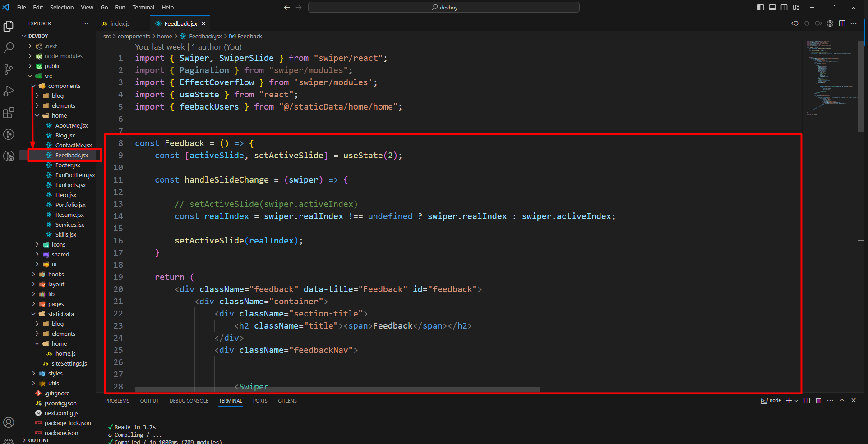Click components in the breadcrumb path
Viewport: 868px width, 444px height.
pos(134,36)
